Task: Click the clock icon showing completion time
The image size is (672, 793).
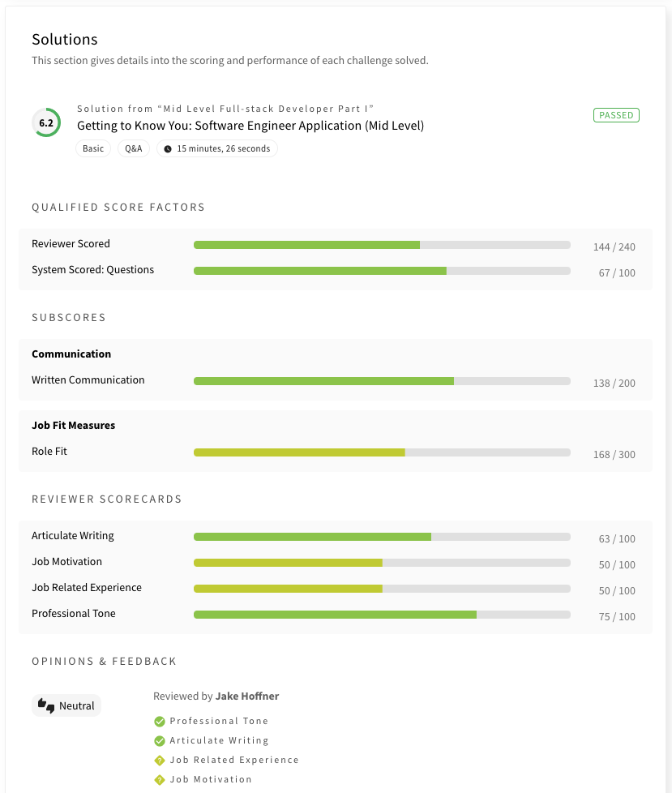Action: click(x=166, y=148)
